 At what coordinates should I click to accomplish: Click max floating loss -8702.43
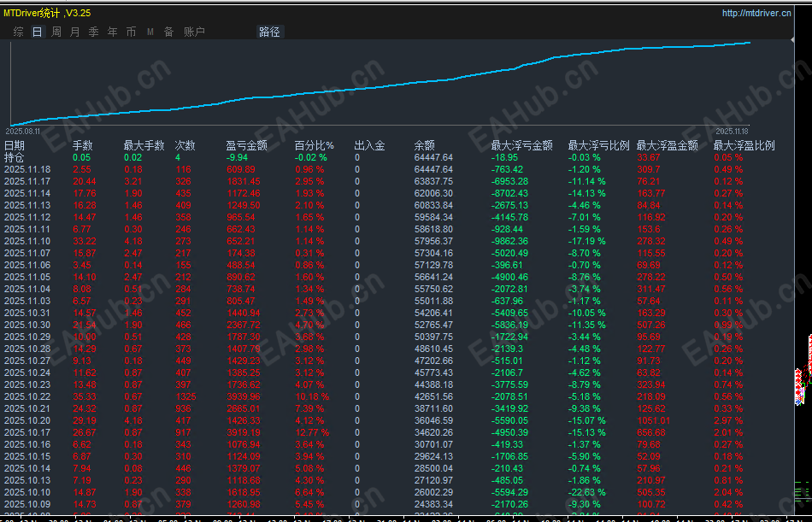(509, 193)
